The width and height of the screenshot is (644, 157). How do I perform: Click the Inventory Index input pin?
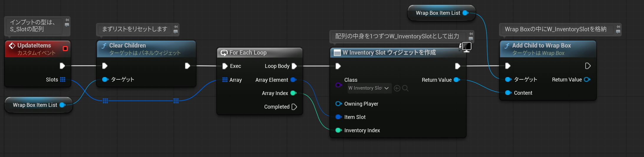338,130
